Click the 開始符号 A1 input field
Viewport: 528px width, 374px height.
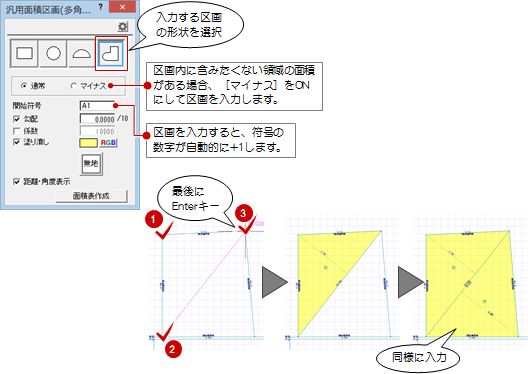(97, 106)
